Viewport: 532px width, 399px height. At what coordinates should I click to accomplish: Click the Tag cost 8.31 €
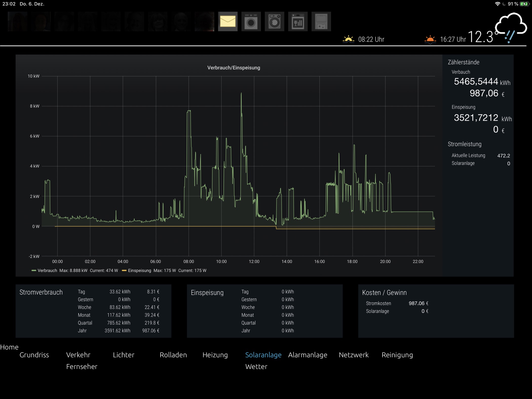(x=153, y=292)
